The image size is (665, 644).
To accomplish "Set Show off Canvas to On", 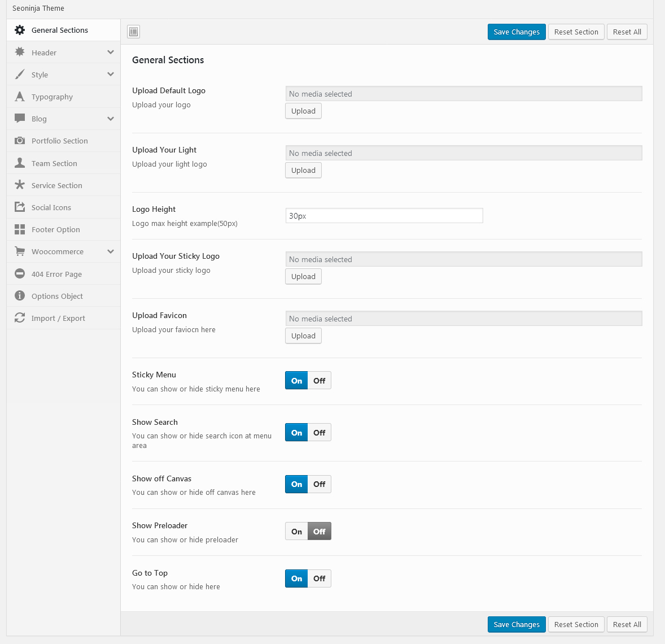I will [x=296, y=484].
